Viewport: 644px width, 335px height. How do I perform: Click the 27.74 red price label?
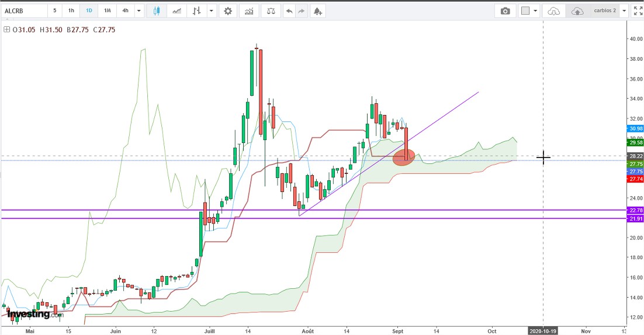pos(636,179)
